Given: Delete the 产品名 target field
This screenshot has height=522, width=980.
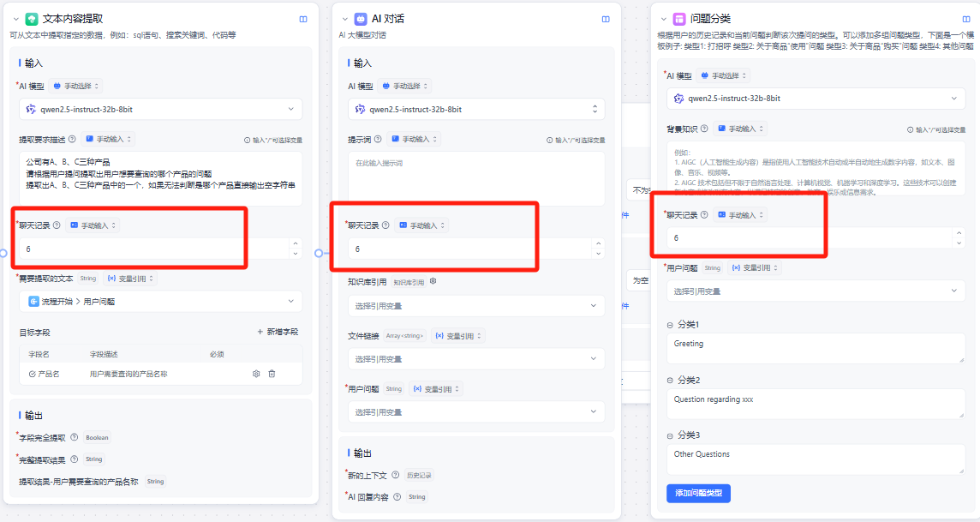Looking at the screenshot, I should click(272, 374).
